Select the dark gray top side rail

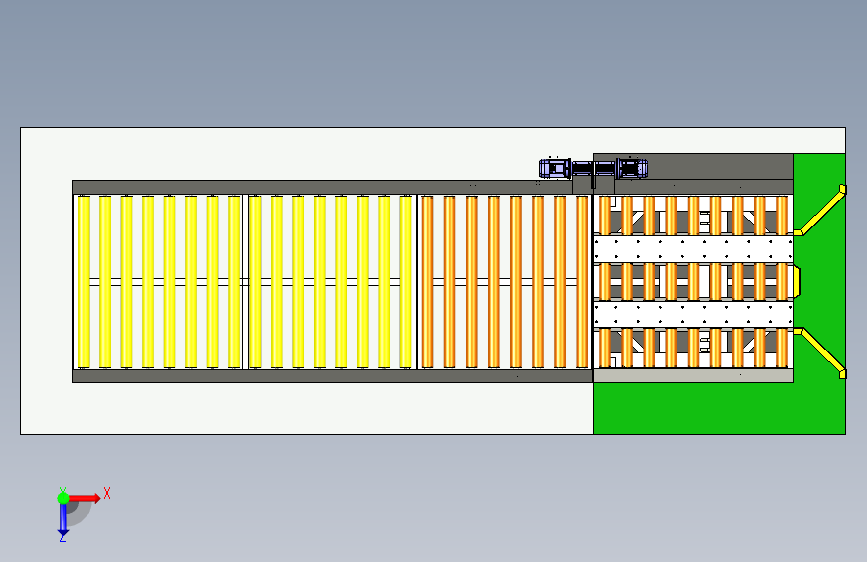click(x=322, y=187)
